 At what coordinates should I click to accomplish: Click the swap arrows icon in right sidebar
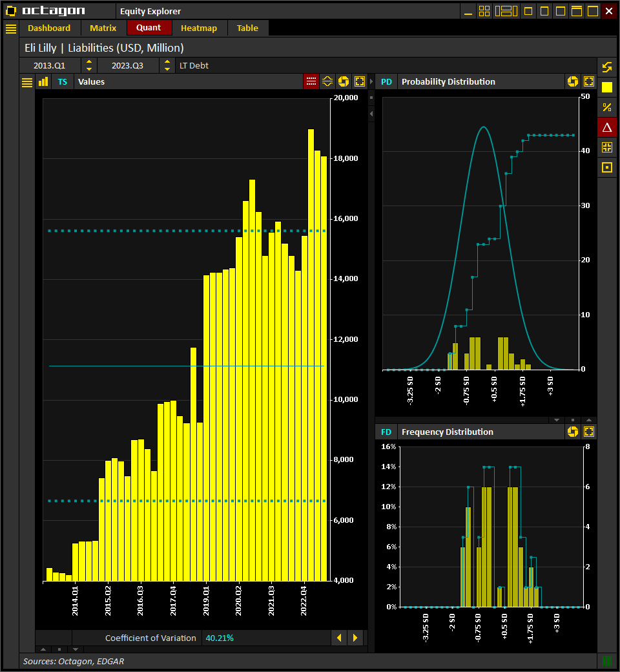click(607, 67)
